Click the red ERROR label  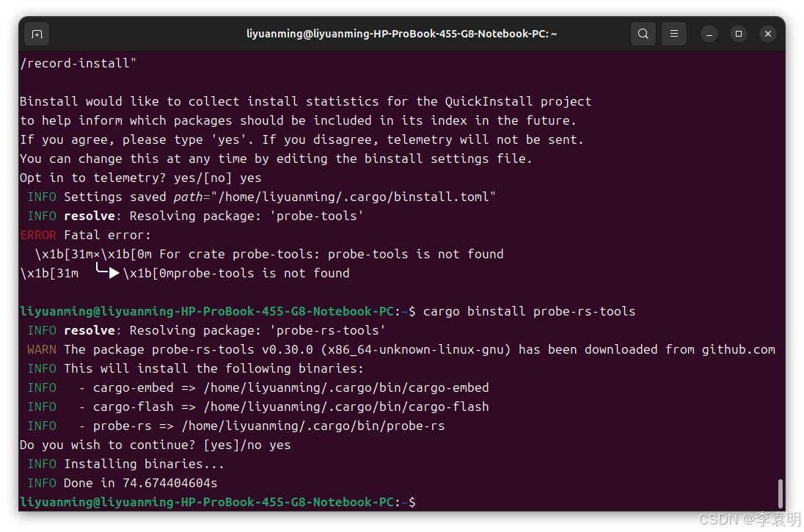[38, 235]
